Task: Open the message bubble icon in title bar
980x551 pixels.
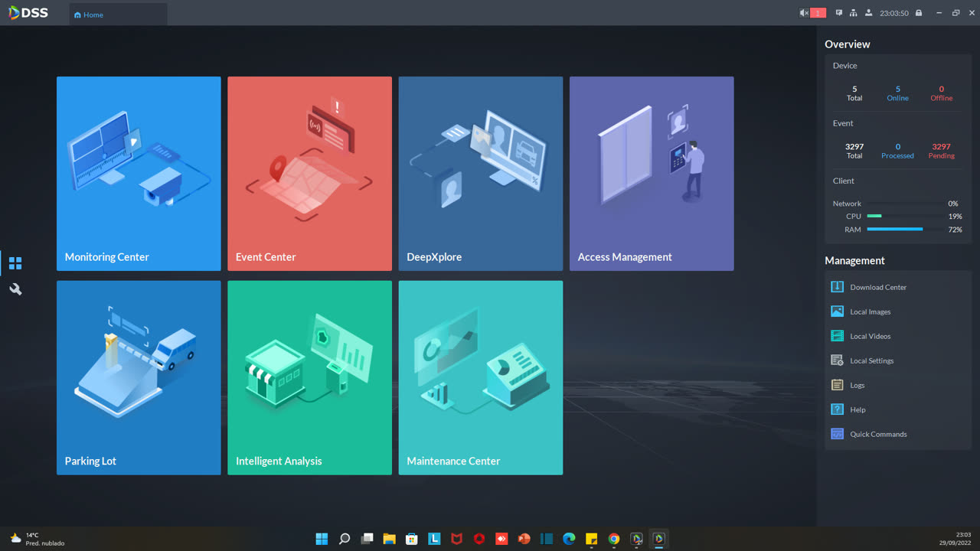Action: tap(839, 13)
